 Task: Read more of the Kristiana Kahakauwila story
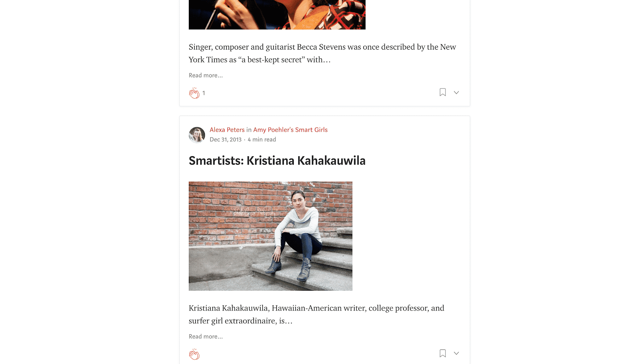pyautogui.click(x=206, y=336)
